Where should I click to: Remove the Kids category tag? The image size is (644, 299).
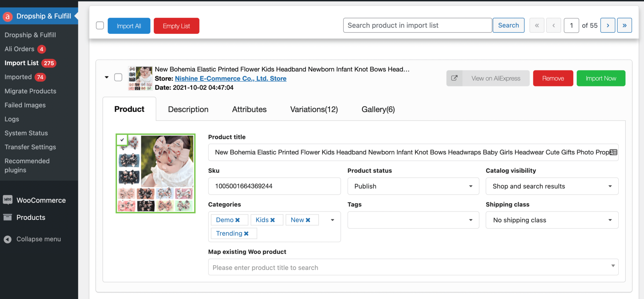(x=273, y=220)
